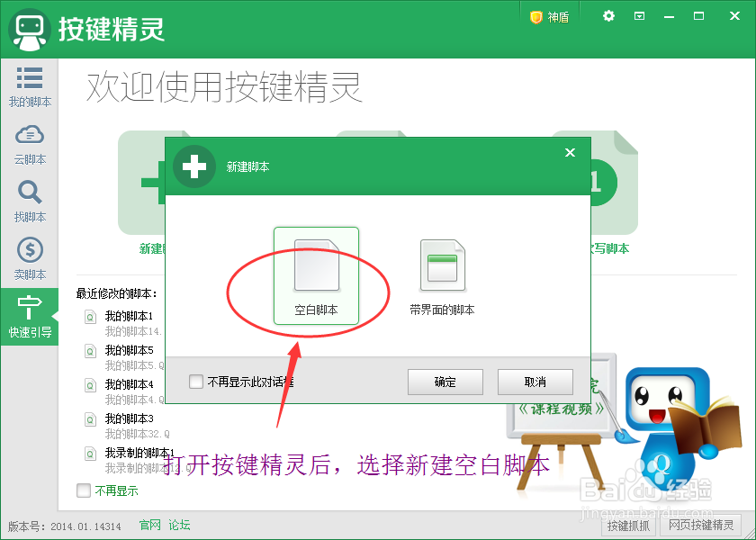
Task: Open 云脚本 cloud scripts panel
Action: [x=30, y=144]
